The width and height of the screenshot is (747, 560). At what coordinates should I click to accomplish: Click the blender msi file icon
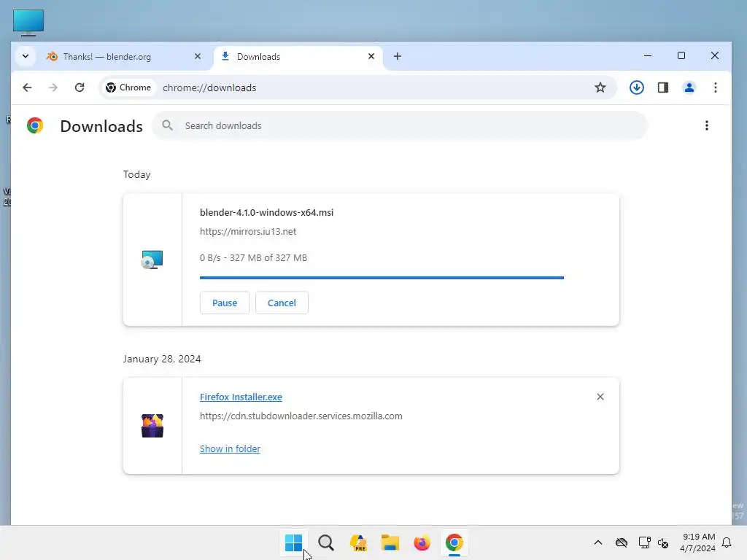[x=152, y=260]
